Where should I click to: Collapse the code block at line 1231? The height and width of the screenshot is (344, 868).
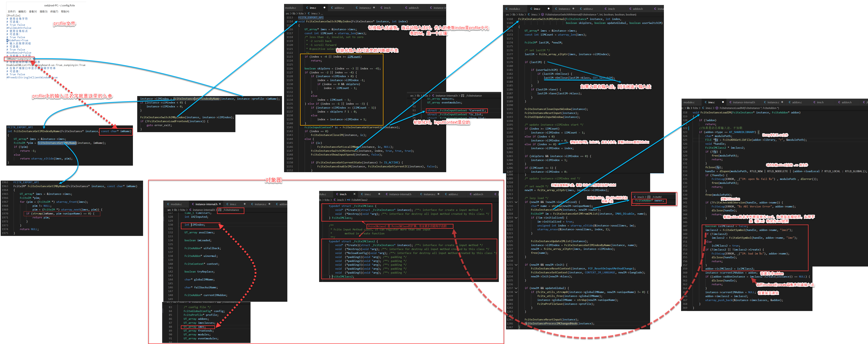(x=516, y=265)
